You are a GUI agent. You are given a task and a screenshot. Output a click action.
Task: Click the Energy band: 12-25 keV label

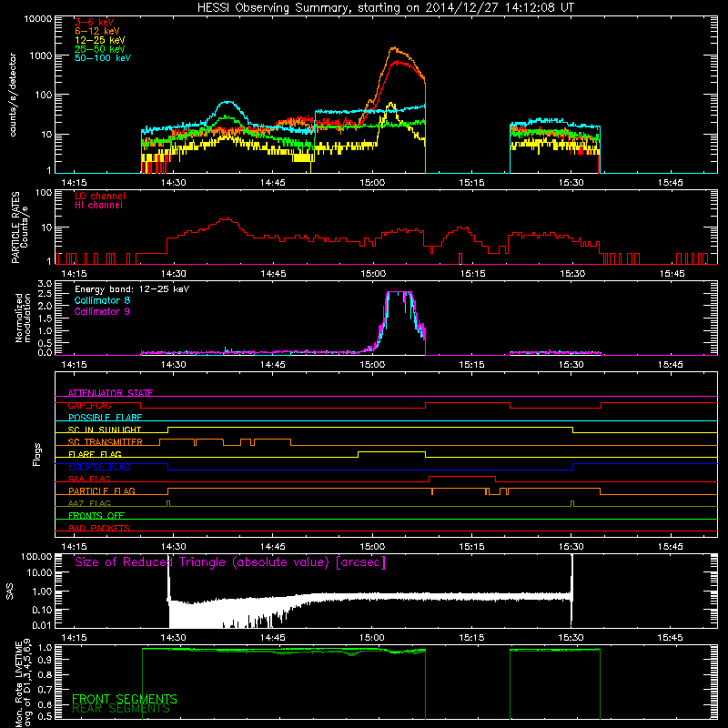(x=132, y=289)
